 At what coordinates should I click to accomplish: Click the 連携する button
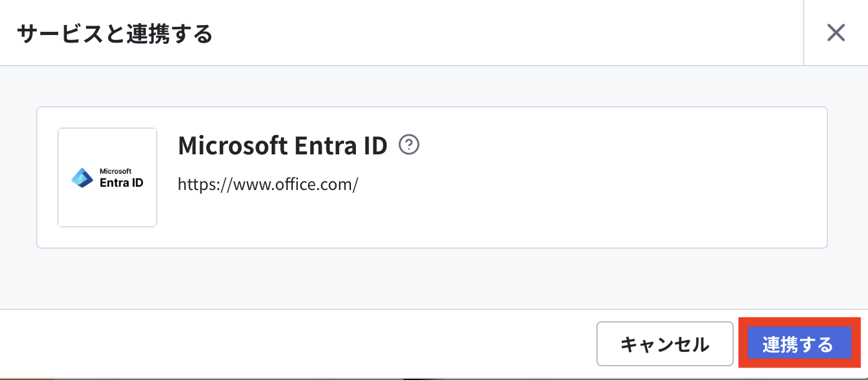[797, 344]
